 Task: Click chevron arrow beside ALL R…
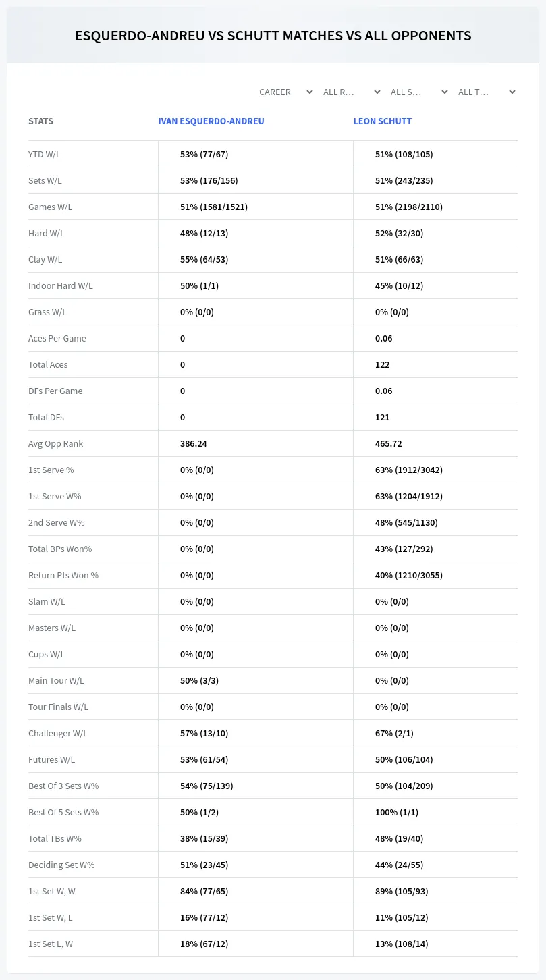[377, 92]
